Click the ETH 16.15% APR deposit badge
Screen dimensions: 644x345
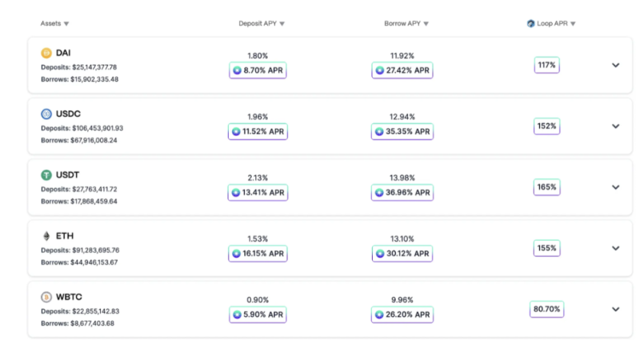(x=258, y=254)
